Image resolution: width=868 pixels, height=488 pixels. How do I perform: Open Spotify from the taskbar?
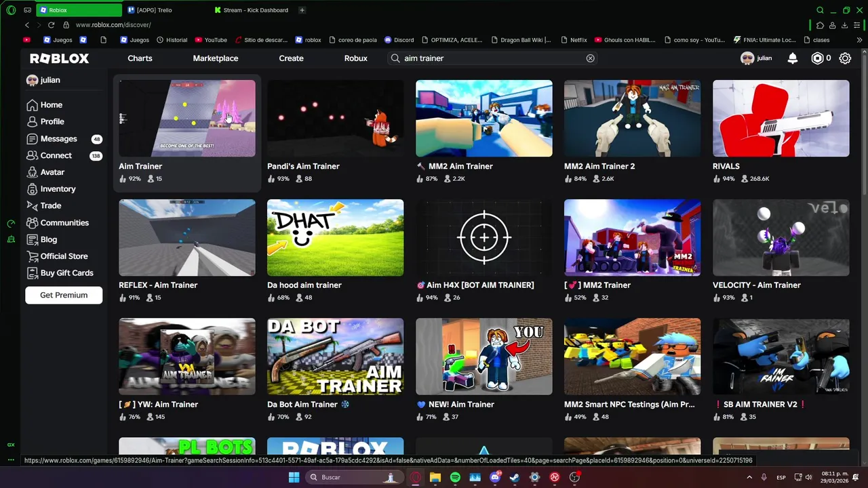click(455, 477)
